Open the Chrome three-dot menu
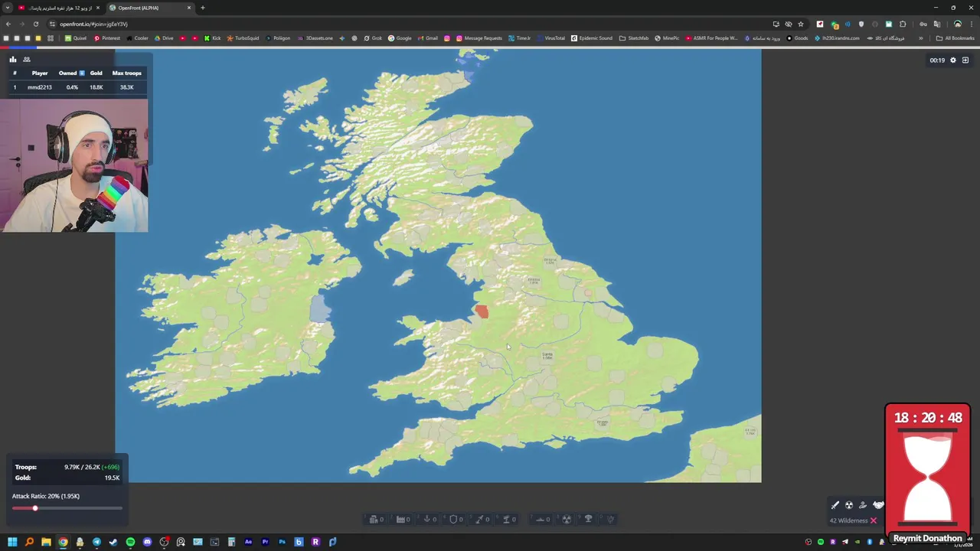The width and height of the screenshot is (980, 551). point(972,24)
